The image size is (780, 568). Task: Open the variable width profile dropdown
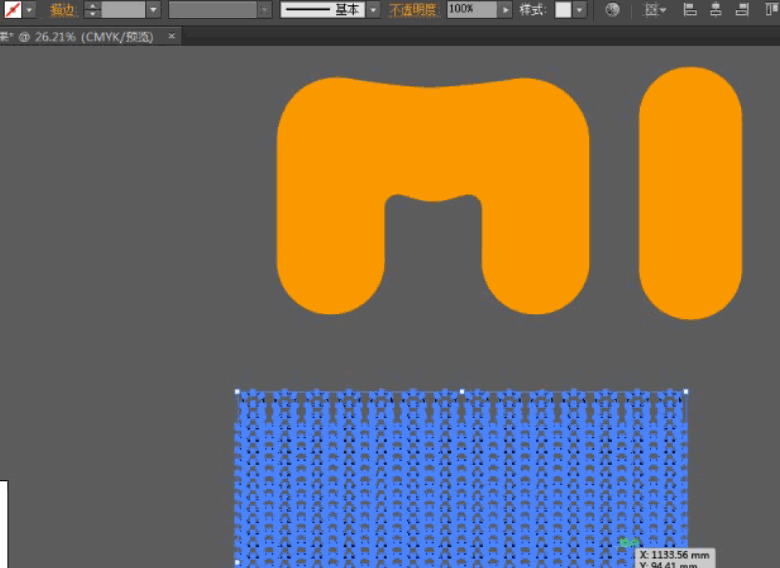coord(264,10)
